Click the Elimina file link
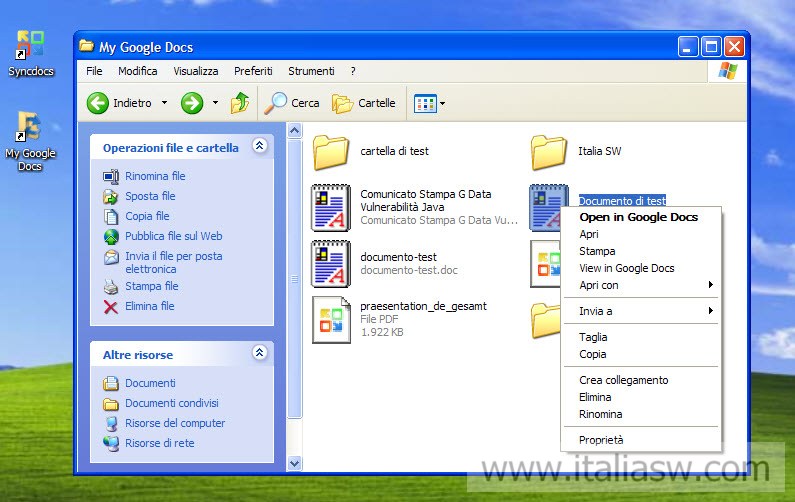 click(150, 306)
